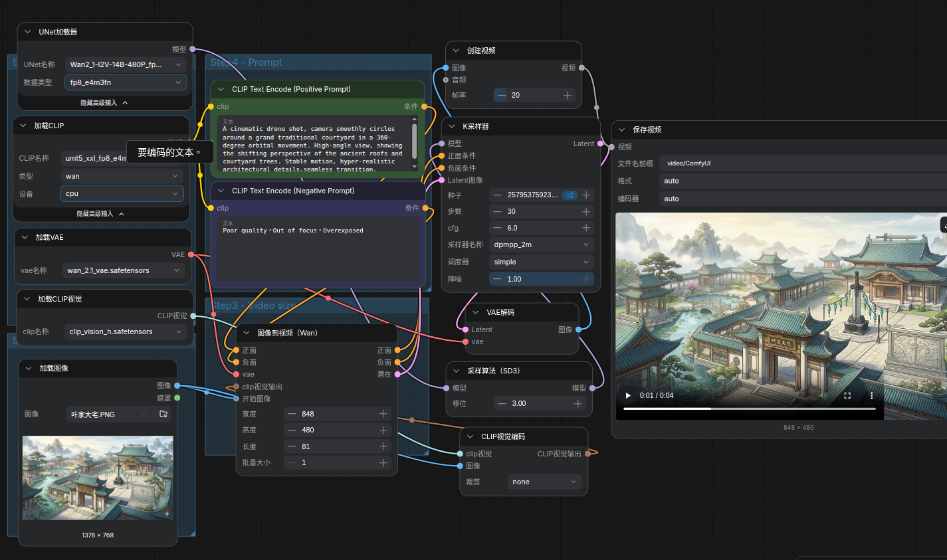Increase the 高度 height value

pyautogui.click(x=383, y=430)
